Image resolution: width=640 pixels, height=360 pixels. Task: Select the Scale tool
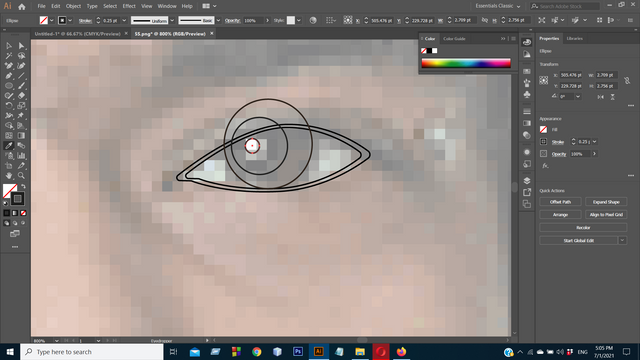pyautogui.click(x=21, y=105)
